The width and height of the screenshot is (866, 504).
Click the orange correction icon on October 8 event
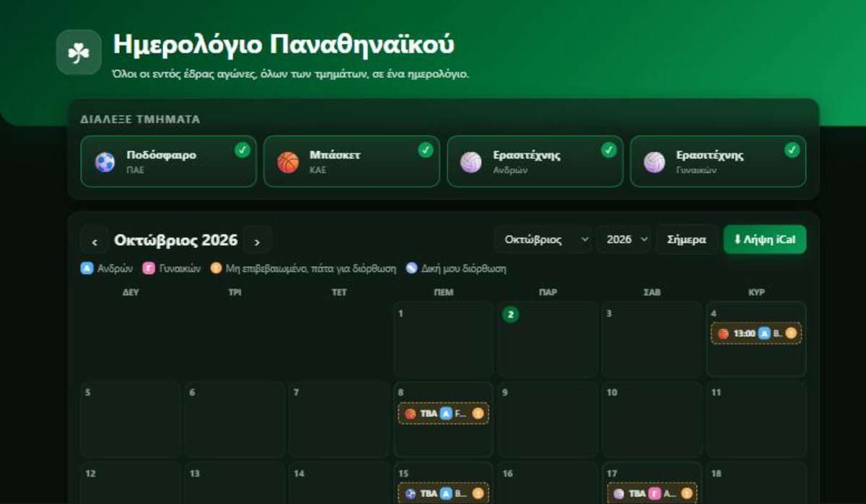coord(478,413)
